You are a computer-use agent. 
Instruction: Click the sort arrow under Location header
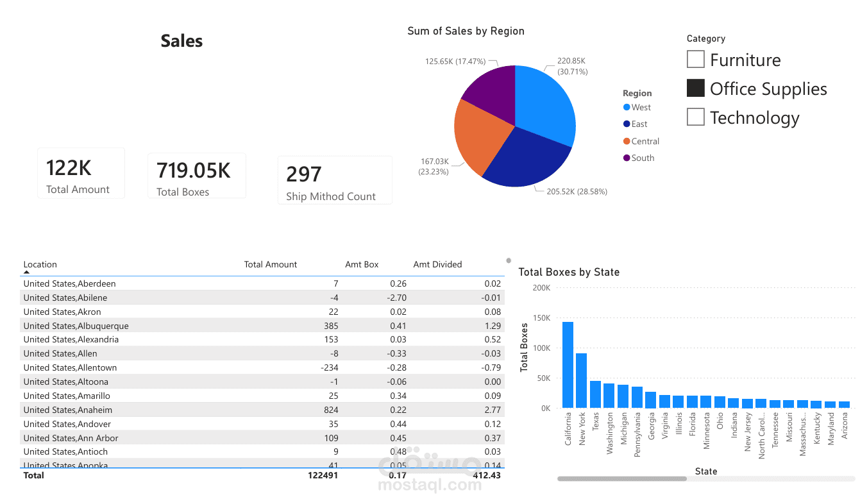coord(26,273)
